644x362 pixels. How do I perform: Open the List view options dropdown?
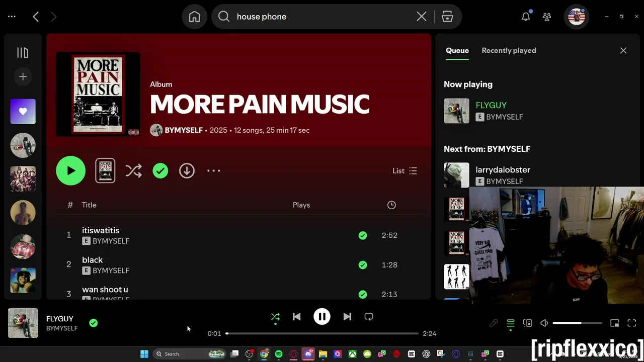pos(405,171)
